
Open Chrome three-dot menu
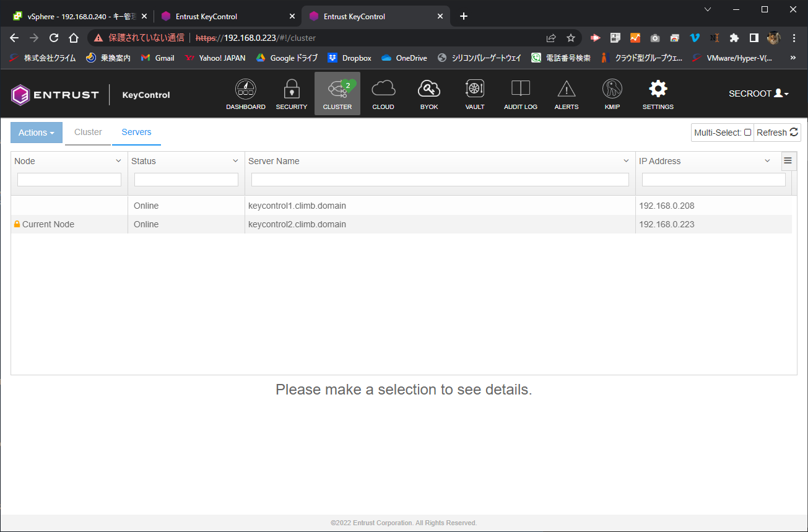pos(794,38)
